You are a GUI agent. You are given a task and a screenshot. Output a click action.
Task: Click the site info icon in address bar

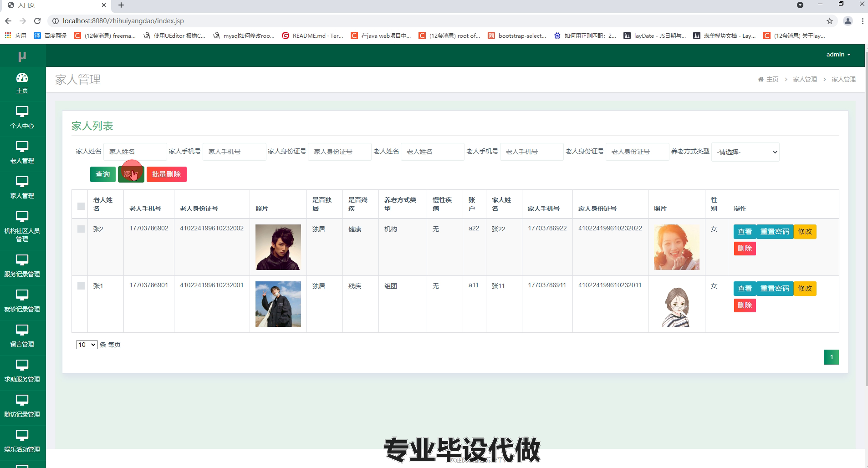(x=55, y=21)
